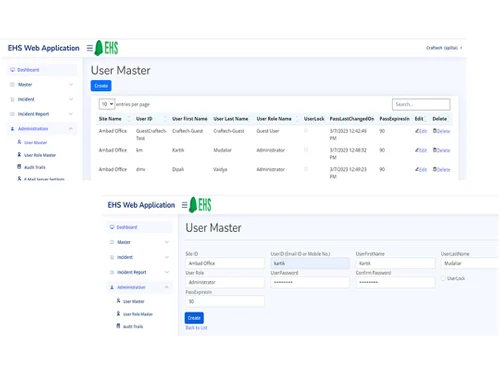Expand the Incident menu in the upper sidebar
500x375 pixels.
click(x=42, y=99)
